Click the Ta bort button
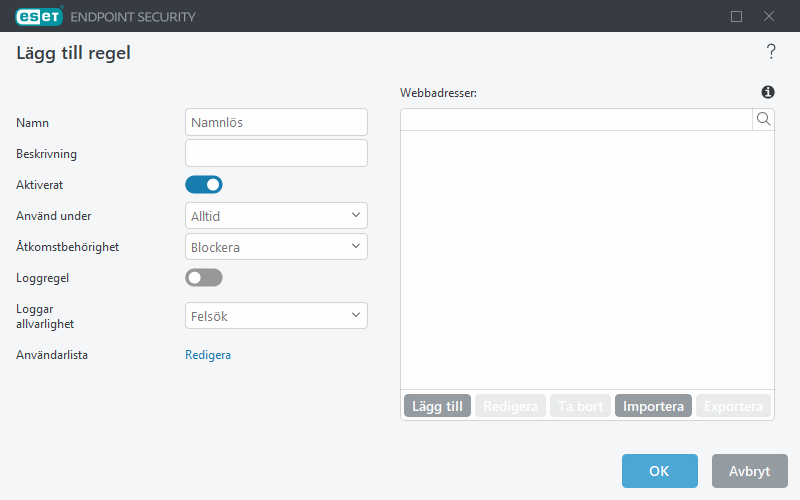This screenshot has height=500, width=800. 580,406
